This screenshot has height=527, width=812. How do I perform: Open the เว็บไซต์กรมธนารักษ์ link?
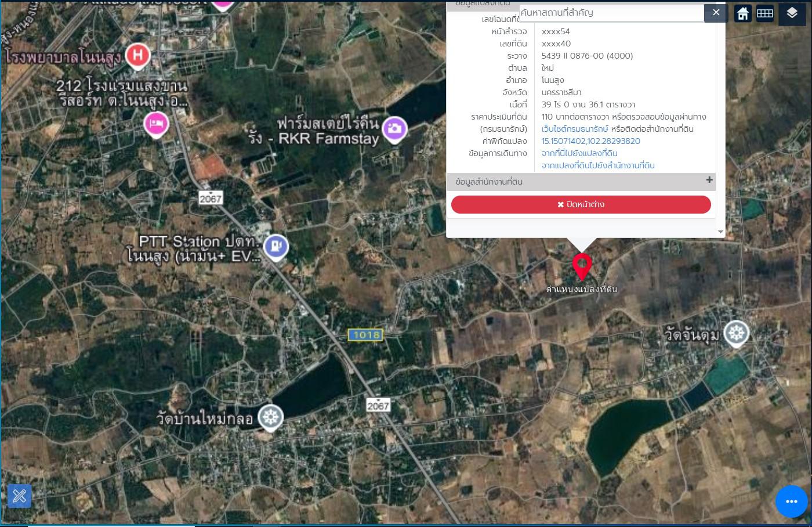click(575, 129)
